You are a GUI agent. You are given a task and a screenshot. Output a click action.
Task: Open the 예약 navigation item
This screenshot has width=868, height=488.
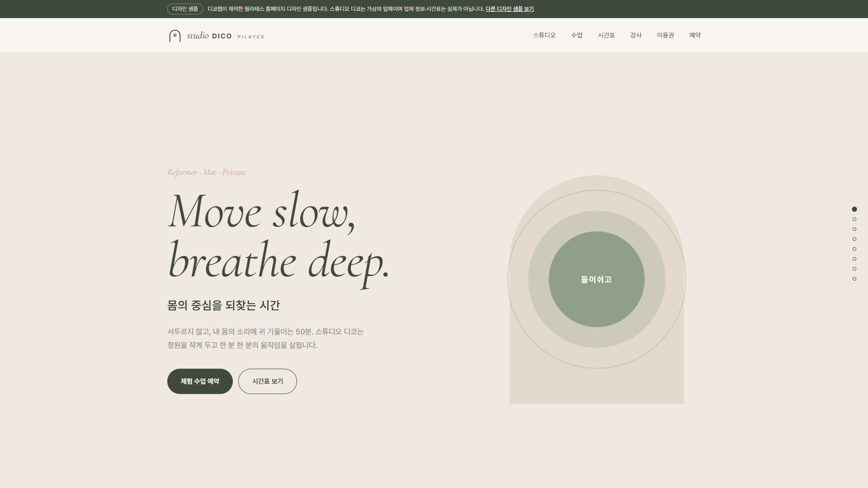695,35
